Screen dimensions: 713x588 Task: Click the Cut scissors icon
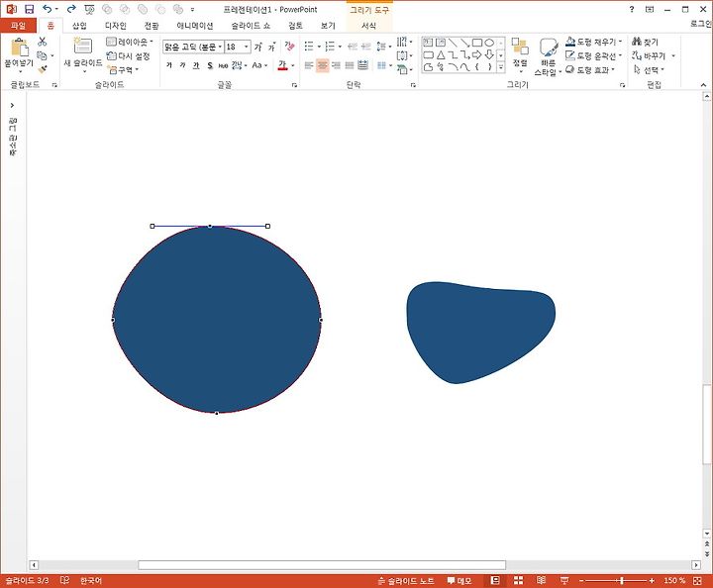pyautogui.click(x=43, y=42)
